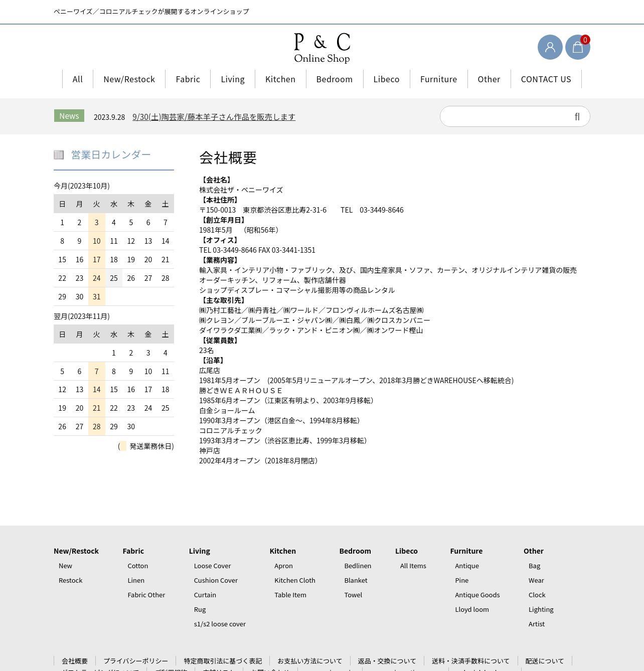The height and width of the screenshot is (671, 644).
Task: Open the Fabric navigation menu
Action: click(188, 79)
